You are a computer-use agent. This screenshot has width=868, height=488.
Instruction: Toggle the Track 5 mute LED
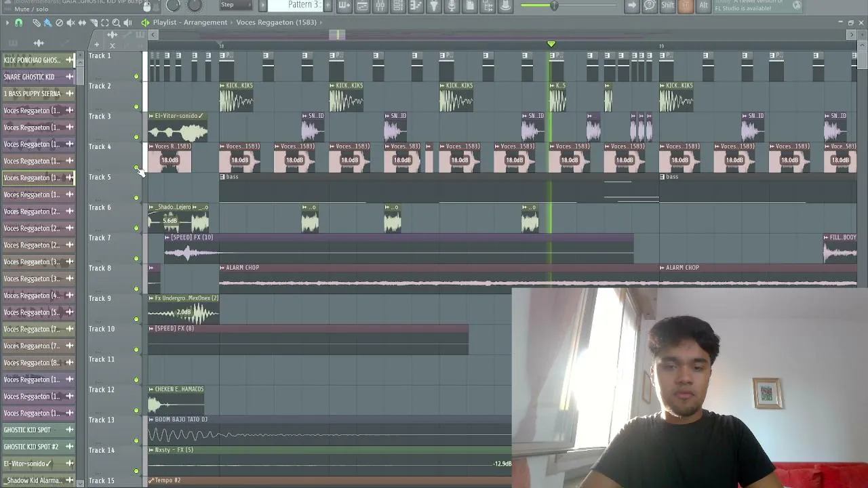136,198
